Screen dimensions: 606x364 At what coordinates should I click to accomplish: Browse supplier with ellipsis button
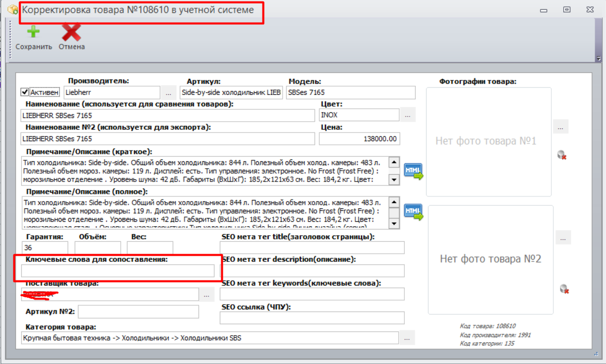pyautogui.click(x=207, y=295)
